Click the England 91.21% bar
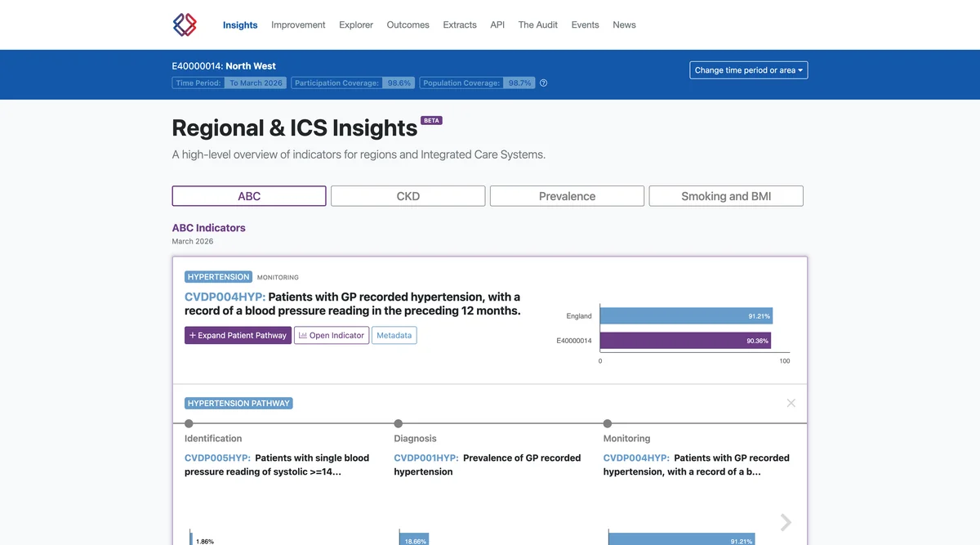This screenshot has height=545, width=980. (x=686, y=316)
